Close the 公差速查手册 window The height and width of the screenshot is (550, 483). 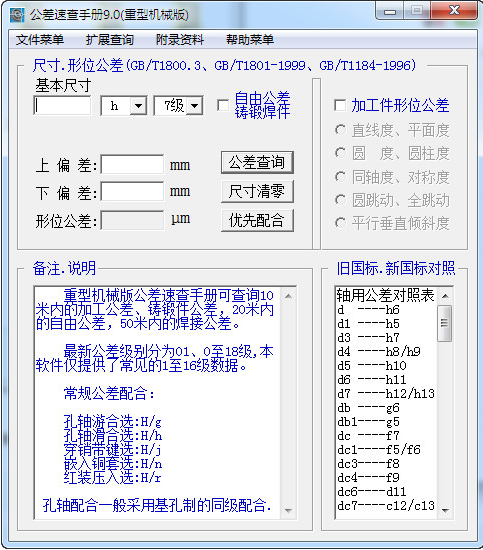[455, 11]
